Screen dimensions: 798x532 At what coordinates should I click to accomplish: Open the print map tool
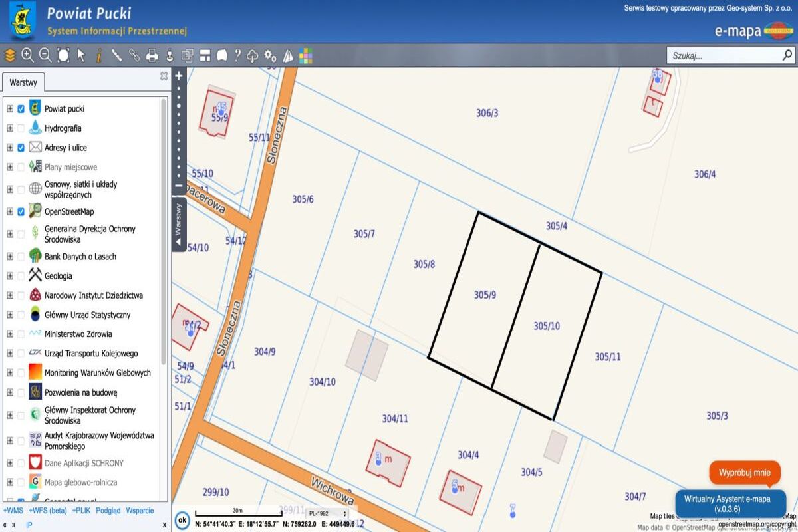pos(152,55)
